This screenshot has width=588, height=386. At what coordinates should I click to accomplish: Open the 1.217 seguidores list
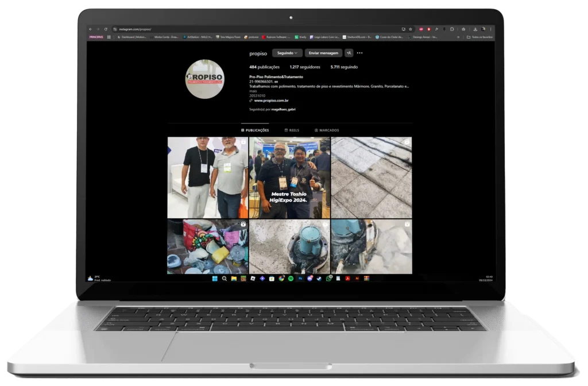click(305, 67)
